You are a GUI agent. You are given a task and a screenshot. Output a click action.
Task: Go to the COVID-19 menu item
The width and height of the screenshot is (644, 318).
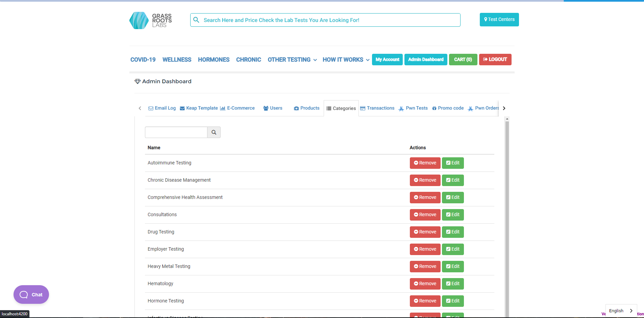point(143,60)
